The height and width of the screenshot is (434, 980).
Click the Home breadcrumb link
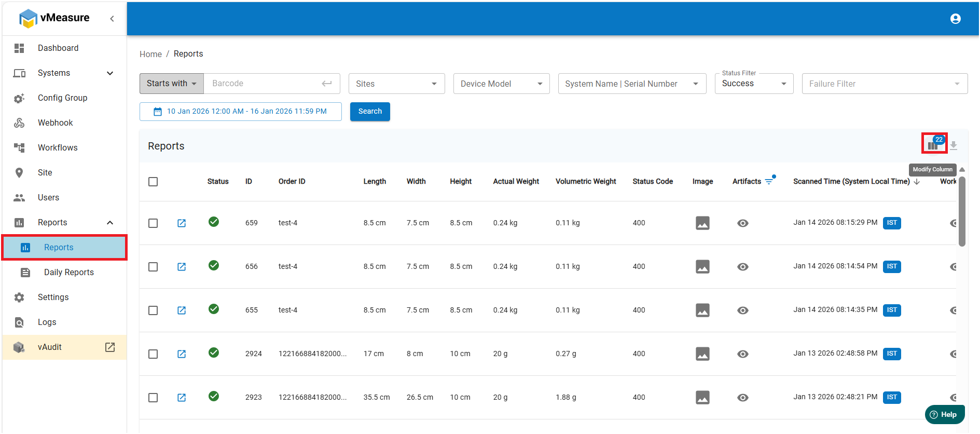point(150,54)
